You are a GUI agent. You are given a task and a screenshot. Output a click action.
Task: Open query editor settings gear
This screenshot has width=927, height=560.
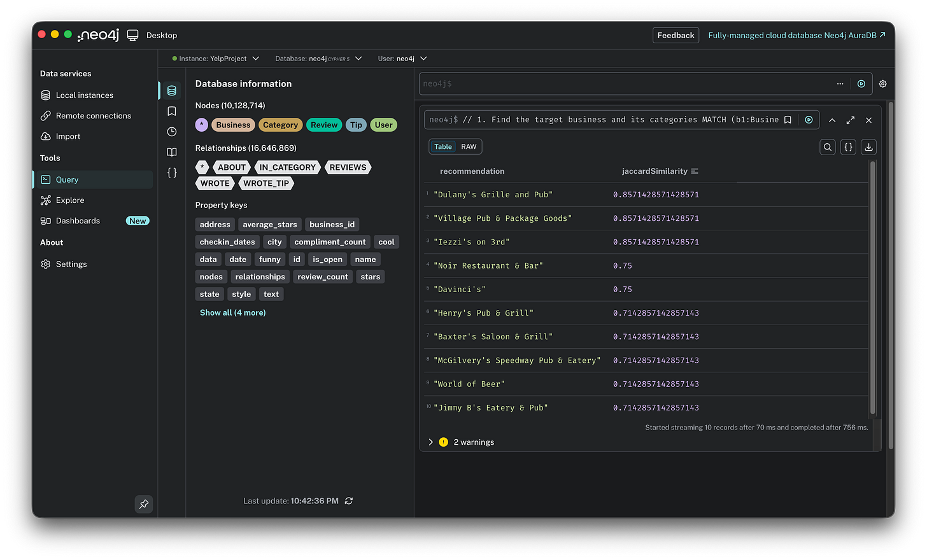pyautogui.click(x=882, y=83)
